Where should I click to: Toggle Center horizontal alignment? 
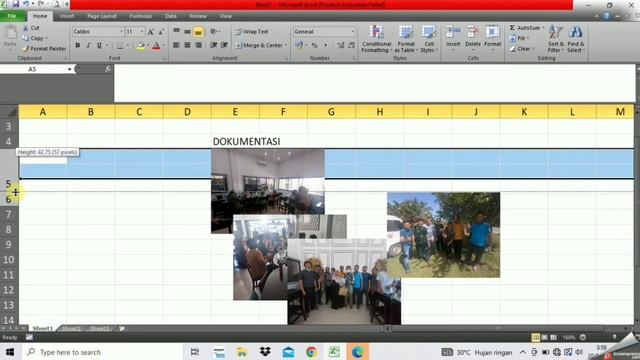pos(187,45)
